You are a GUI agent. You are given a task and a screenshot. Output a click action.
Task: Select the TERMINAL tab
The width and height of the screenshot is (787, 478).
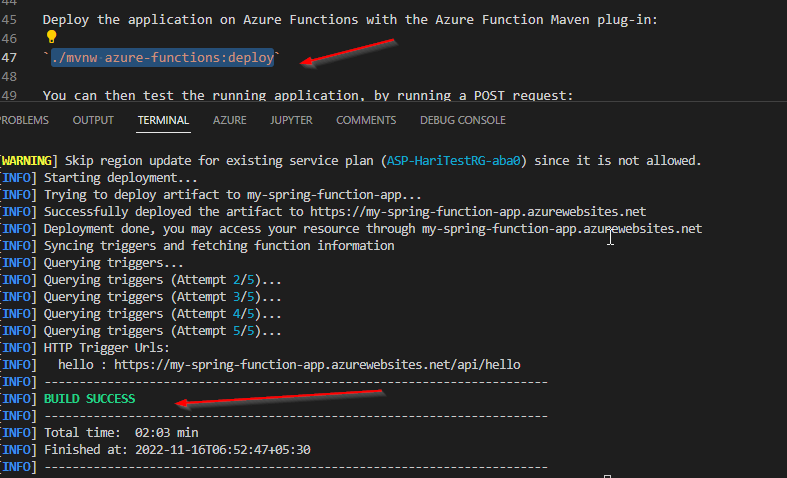163,120
